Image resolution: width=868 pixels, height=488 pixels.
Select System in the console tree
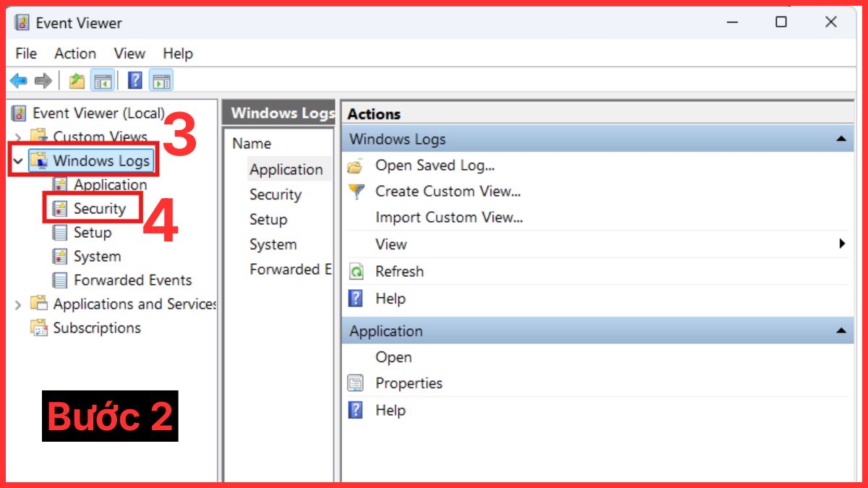[x=97, y=256]
